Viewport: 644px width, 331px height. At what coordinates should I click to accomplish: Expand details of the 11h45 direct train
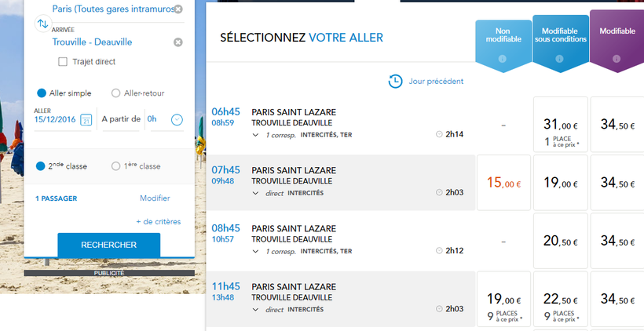click(x=255, y=309)
